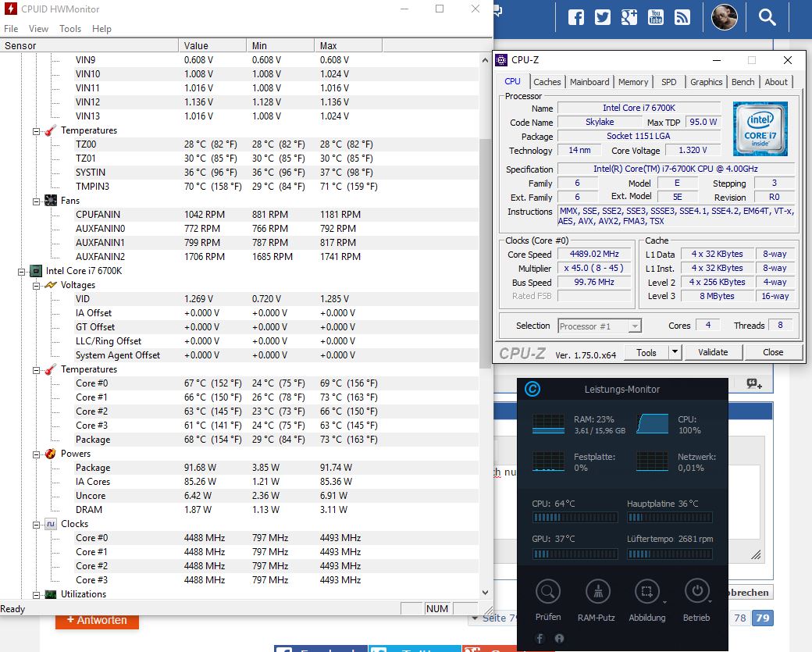The image size is (812, 652).
Task: Switch to the About tab in CPU-Z
Action: coord(776,82)
